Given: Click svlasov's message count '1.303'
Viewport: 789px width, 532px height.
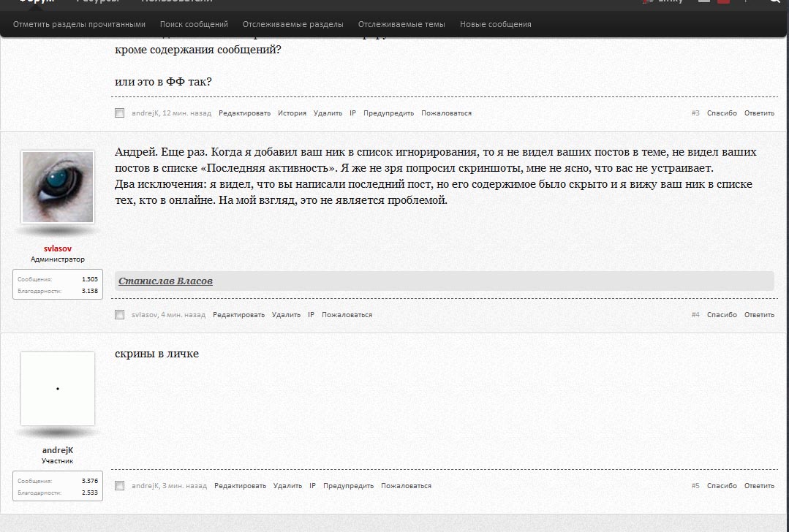Looking at the screenshot, I should coord(89,279).
